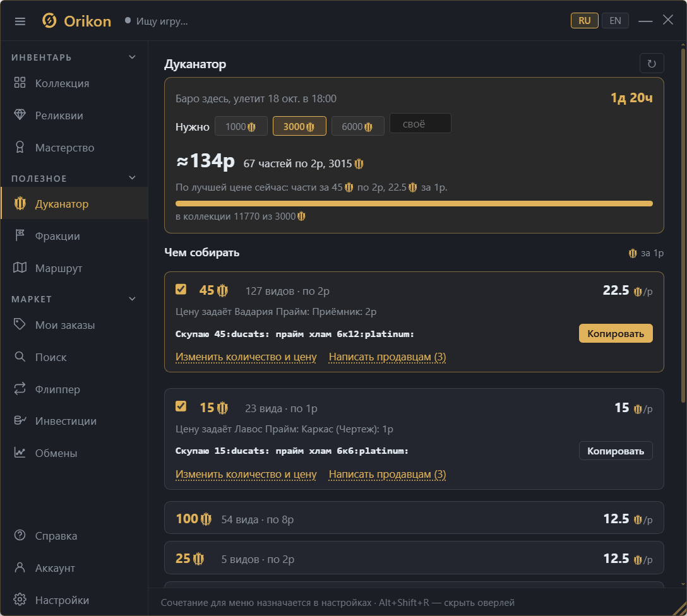The height and width of the screenshot is (616, 687).
Task: Click the collection ducats progress bar
Action: point(414,204)
